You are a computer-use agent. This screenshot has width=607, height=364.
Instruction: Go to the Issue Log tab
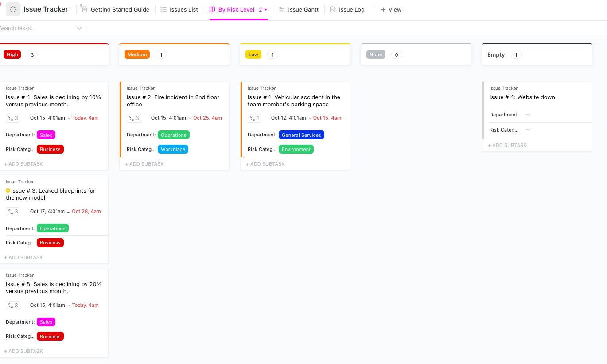coord(347,9)
